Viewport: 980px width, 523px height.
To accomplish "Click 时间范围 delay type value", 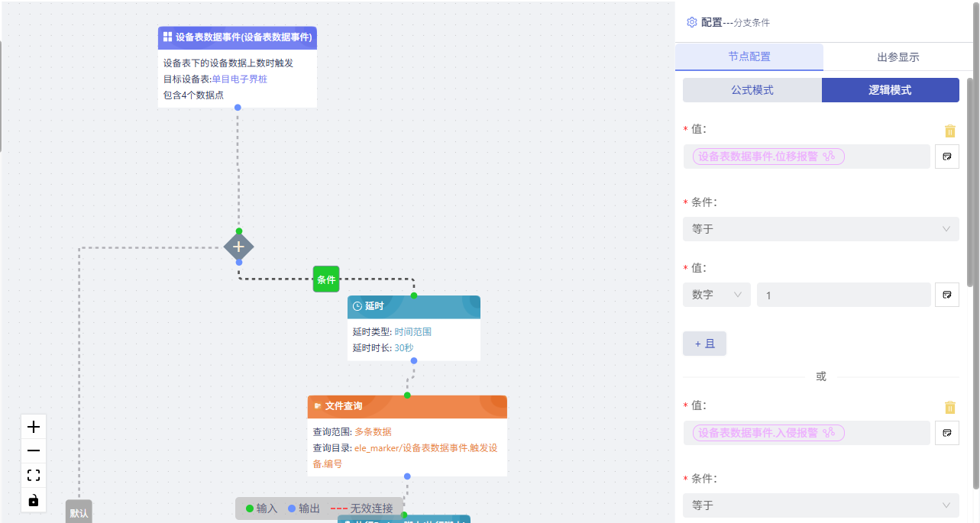I will coord(413,332).
